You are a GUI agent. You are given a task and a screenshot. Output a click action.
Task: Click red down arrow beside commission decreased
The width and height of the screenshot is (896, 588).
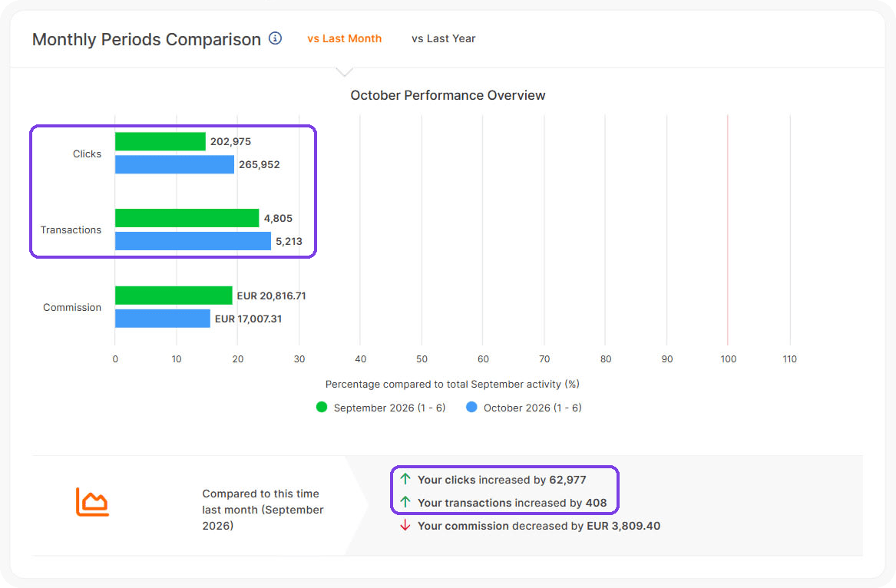point(405,525)
